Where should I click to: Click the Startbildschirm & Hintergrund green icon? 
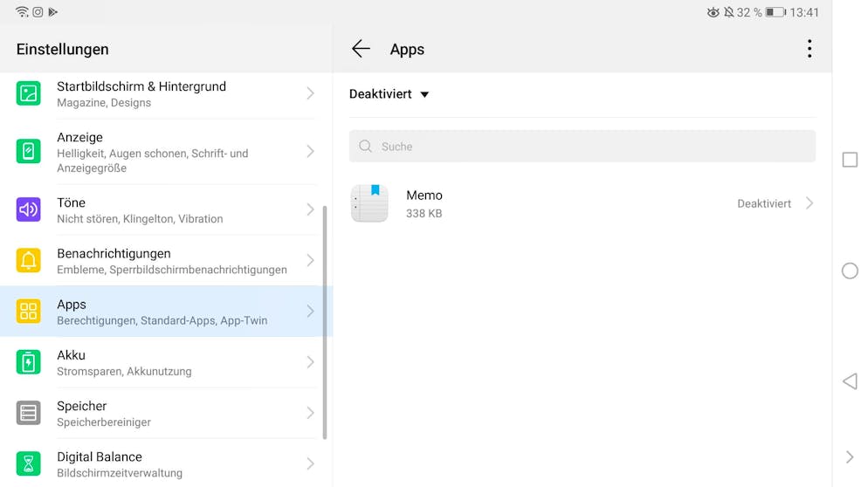coord(28,93)
